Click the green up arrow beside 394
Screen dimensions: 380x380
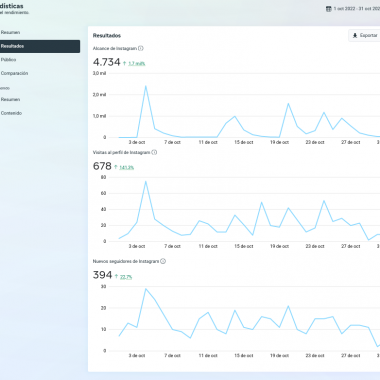[116, 276]
